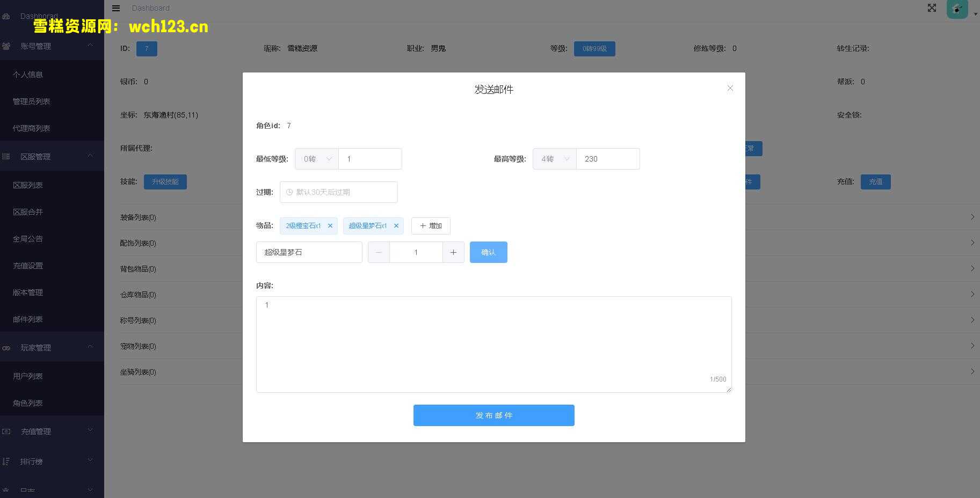Click the Dashboard breadcrumb link
This screenshot has width=980, height=498.
(x=150, y=8)
